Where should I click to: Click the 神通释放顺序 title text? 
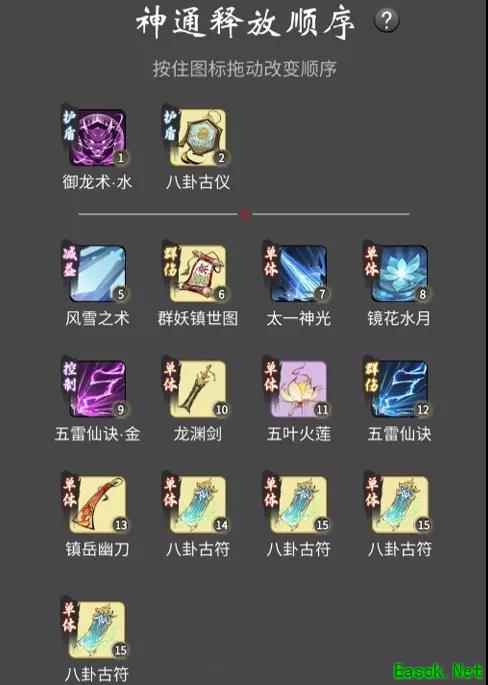(245, 22)
